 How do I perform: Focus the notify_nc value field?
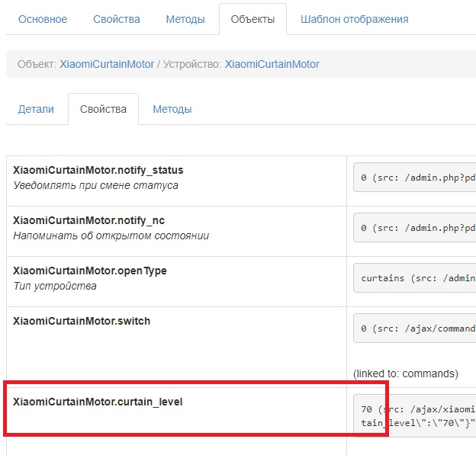coord(416,227)
